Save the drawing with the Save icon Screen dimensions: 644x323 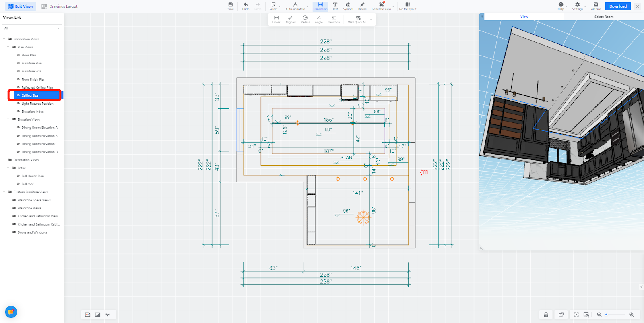pos(231,6)
